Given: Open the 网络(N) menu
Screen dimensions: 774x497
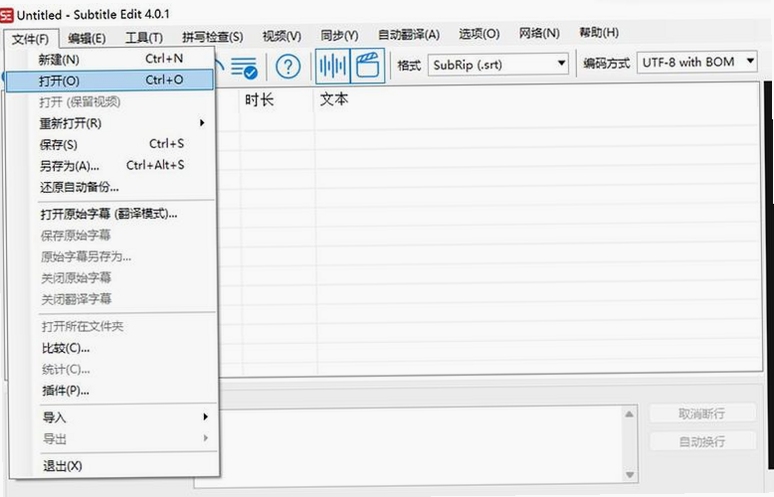Looking at the screenshot, I should [539, 33].
